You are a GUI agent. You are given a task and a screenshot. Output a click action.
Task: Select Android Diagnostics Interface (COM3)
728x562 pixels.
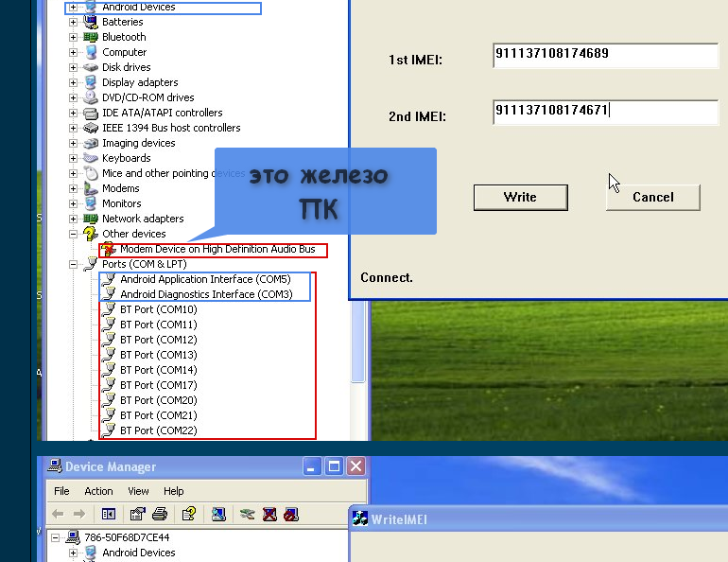click(x=206, y=294)
